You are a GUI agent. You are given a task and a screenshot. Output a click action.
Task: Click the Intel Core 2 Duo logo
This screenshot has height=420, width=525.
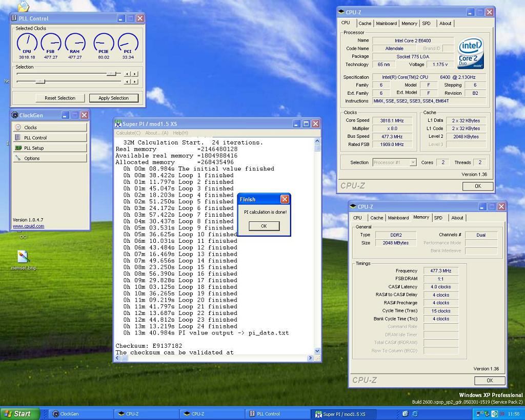pos(471,53)
